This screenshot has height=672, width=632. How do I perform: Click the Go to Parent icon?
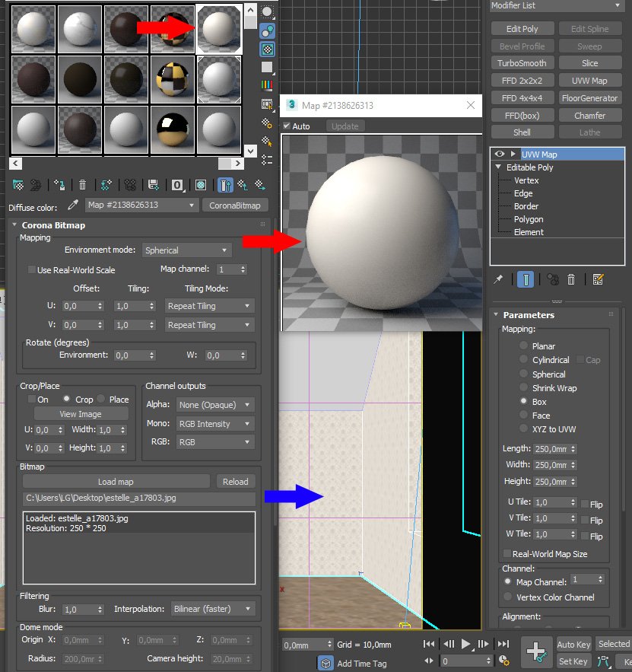tap(242, 185)
